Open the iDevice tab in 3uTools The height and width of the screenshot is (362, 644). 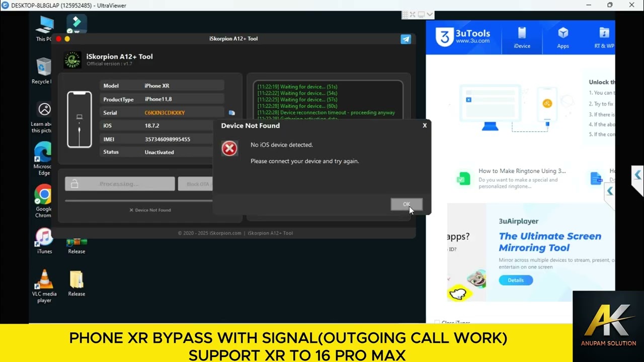(522, 38)
